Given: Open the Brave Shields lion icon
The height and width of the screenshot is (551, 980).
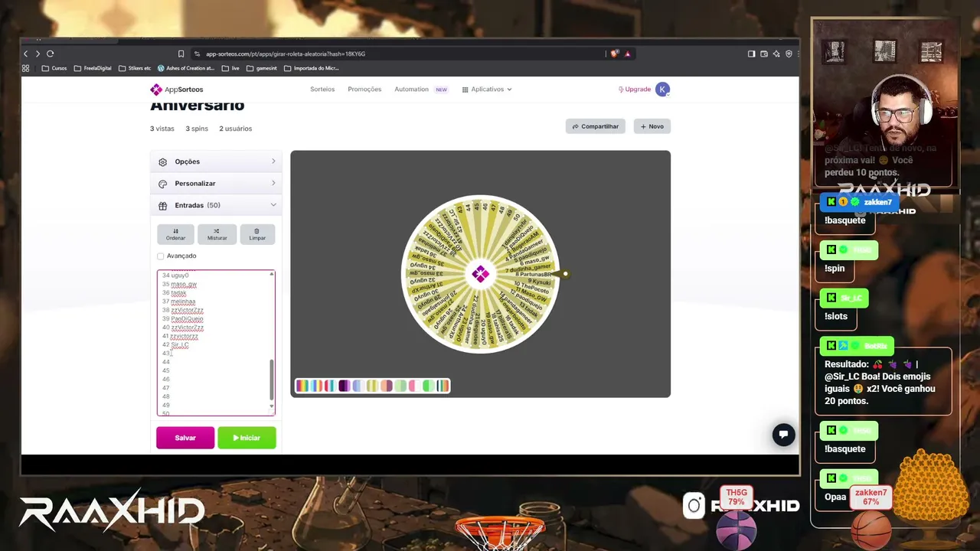Looking at the screenshot, I should (614, 54).
